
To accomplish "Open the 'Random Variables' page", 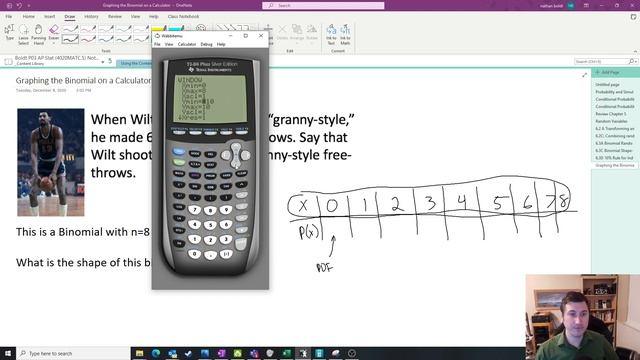I will click(x=611, y=121).
